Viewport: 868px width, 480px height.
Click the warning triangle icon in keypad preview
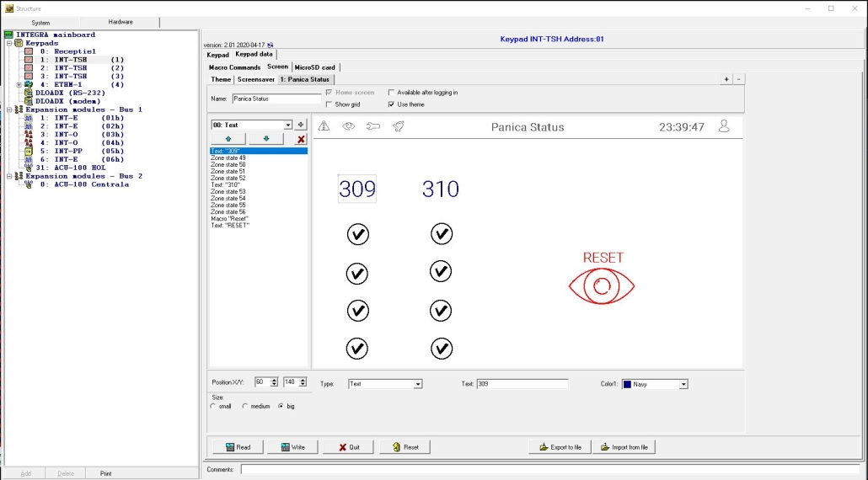324,126
